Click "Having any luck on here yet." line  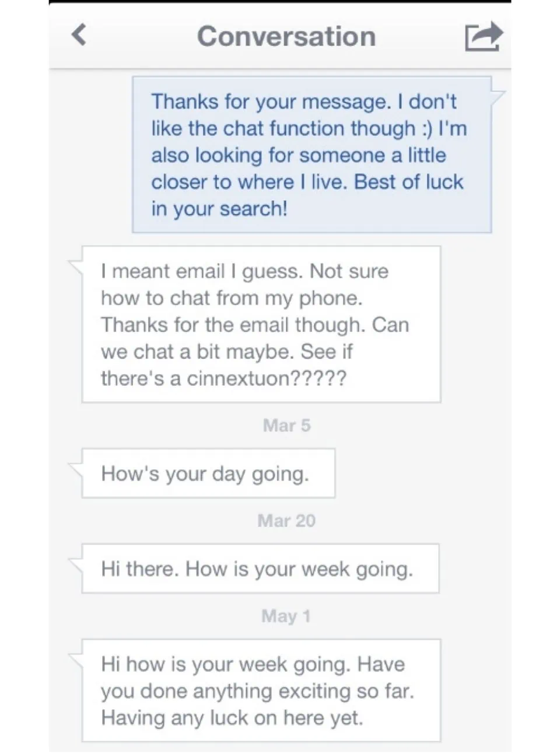click(x=232, y=717)
